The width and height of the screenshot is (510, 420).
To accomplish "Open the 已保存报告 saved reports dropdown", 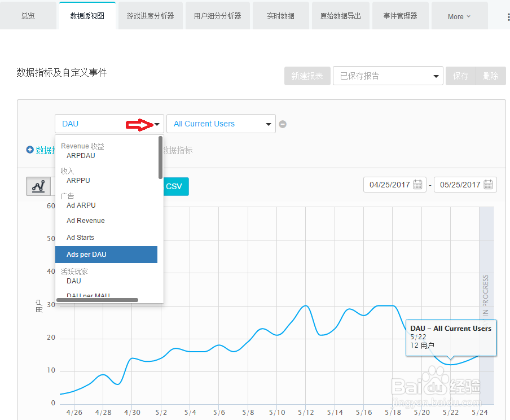I will 388,76.
